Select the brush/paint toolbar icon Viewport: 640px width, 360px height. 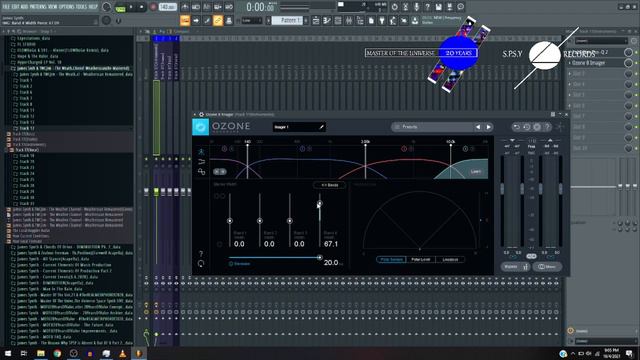point(207,20)
